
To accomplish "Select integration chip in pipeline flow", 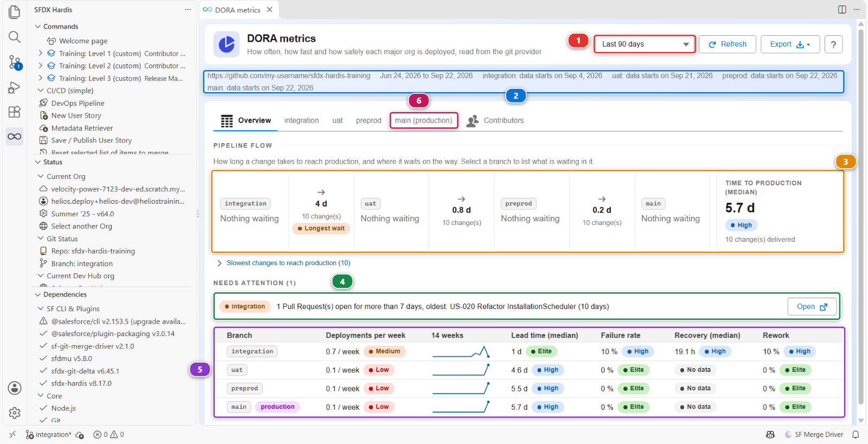I will pos(245,204).
